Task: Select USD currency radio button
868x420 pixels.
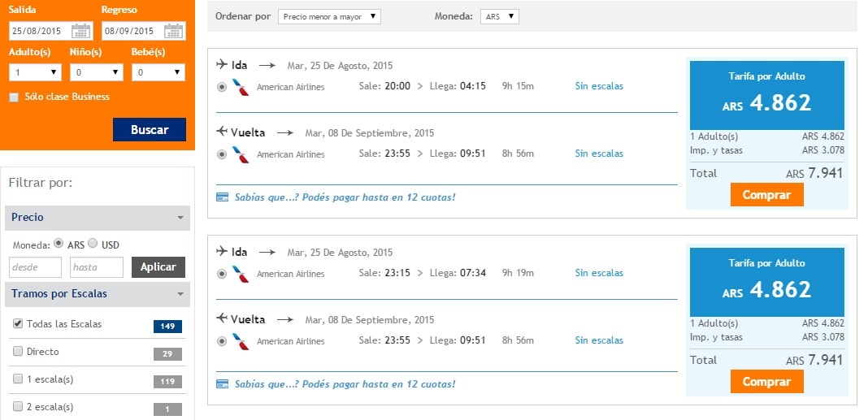Action: click(93, 244)
